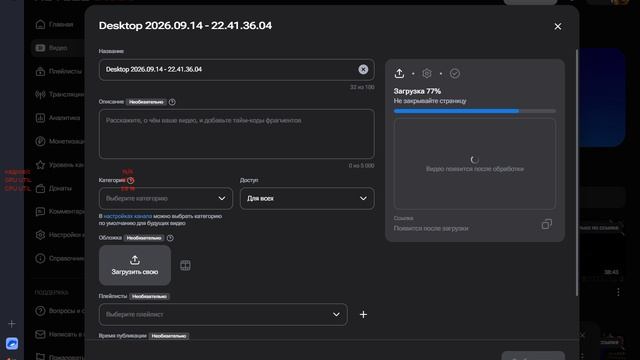Add a new playlist with plus icon
Screen dimensions: 640x360
point(363,314)
